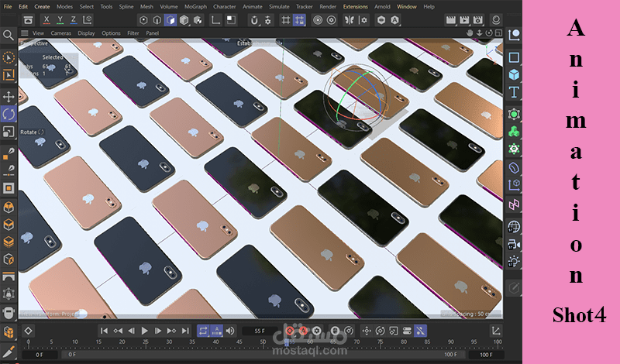
Task: Open the Display viewport menu
Action: (x=86, y=33)
